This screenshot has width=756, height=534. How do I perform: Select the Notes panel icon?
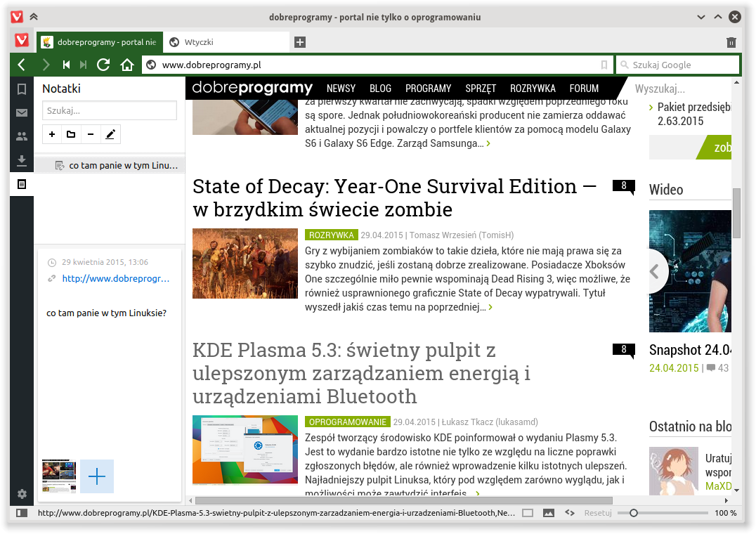coord(22,184)
